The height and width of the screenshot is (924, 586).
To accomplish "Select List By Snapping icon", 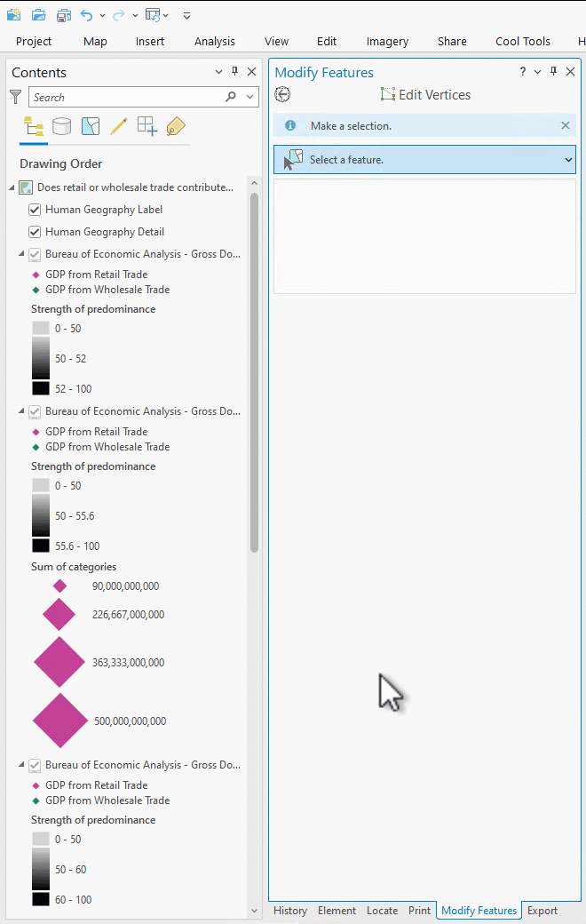I will click(x=147, y=126).
